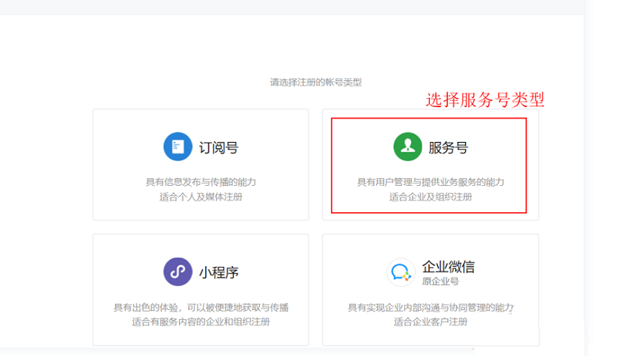This screenshot has height=364, width=617.
Task: Click text 具有信息发布与传播的能力
Action: pos(201,182)
